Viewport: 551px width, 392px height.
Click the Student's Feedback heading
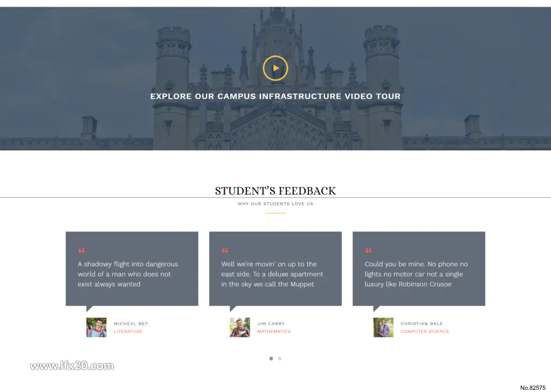(275, 191)
